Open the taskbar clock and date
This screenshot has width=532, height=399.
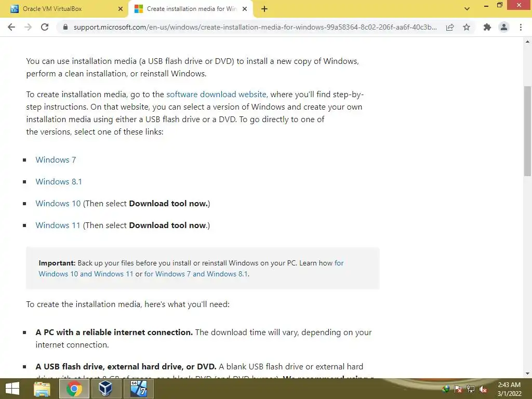tap(509, 389)
